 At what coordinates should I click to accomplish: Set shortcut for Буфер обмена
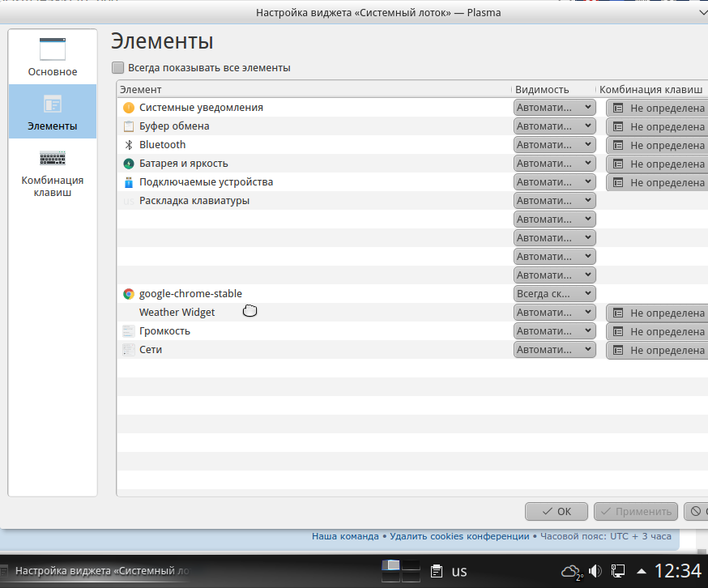[657, 126]
